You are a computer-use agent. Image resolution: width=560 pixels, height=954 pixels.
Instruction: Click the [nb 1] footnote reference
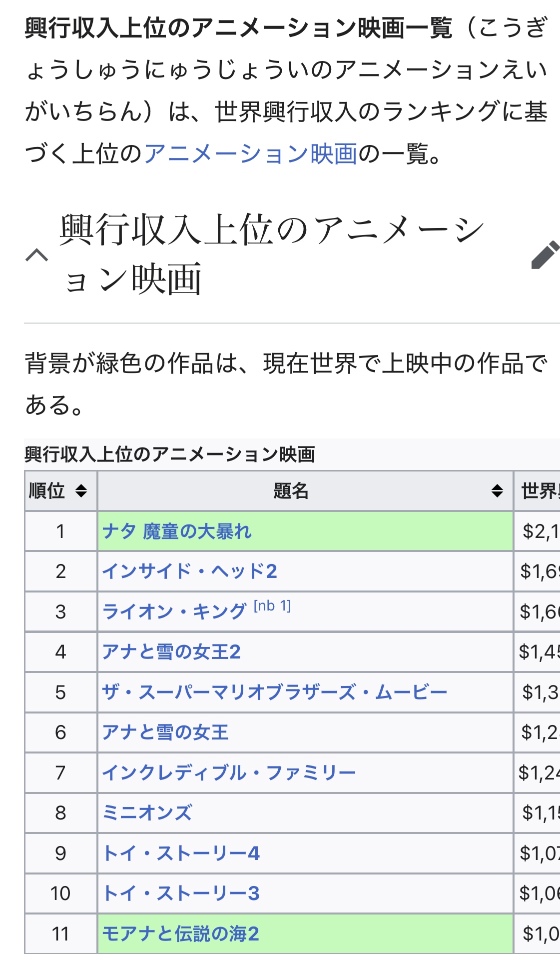coord(272,606)
